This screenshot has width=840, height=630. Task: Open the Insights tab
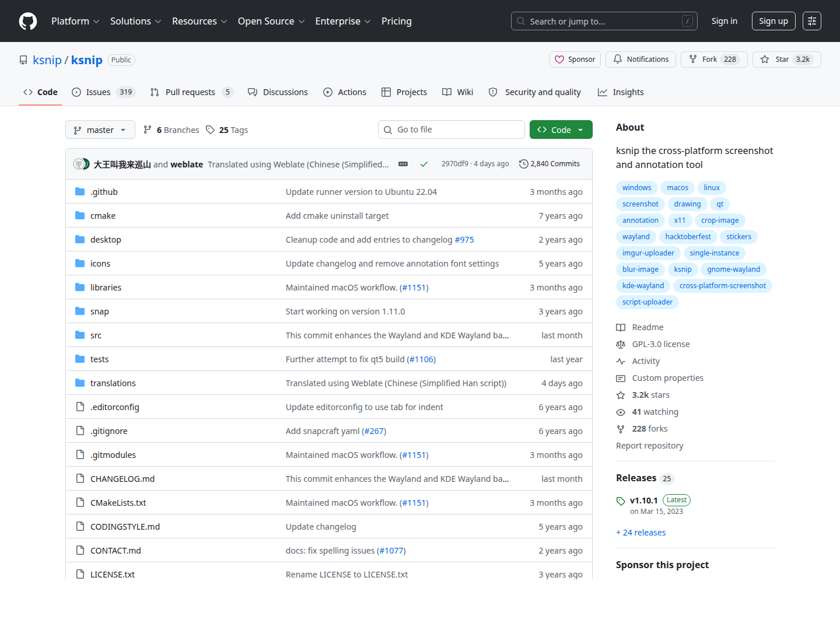pyautogui.click(x=621, y=92)
